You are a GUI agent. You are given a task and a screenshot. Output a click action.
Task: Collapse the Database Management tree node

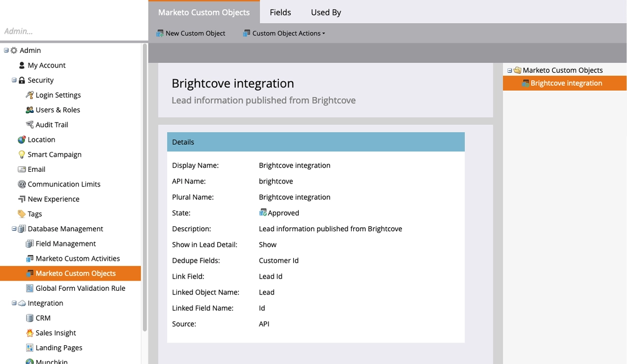pyautogui.click(x=14, y=229)
